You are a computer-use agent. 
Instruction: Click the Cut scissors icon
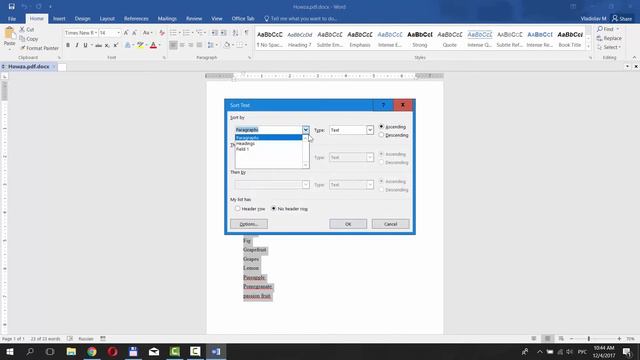coord(22,29)
